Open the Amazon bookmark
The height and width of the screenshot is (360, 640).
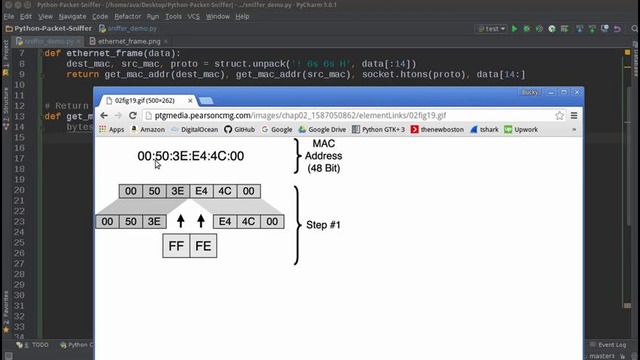coord(148,129)
